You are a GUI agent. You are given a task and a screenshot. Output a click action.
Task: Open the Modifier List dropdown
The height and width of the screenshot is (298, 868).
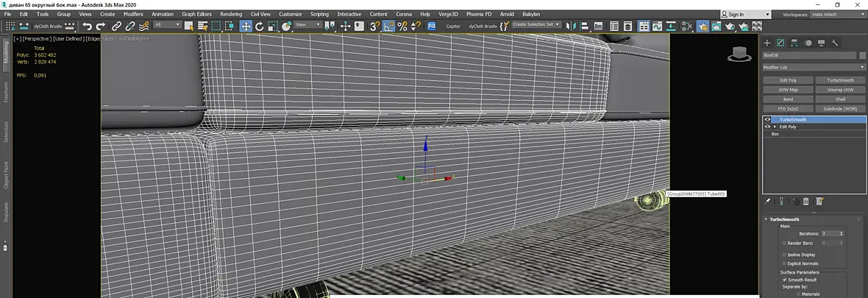pos(814,67)
